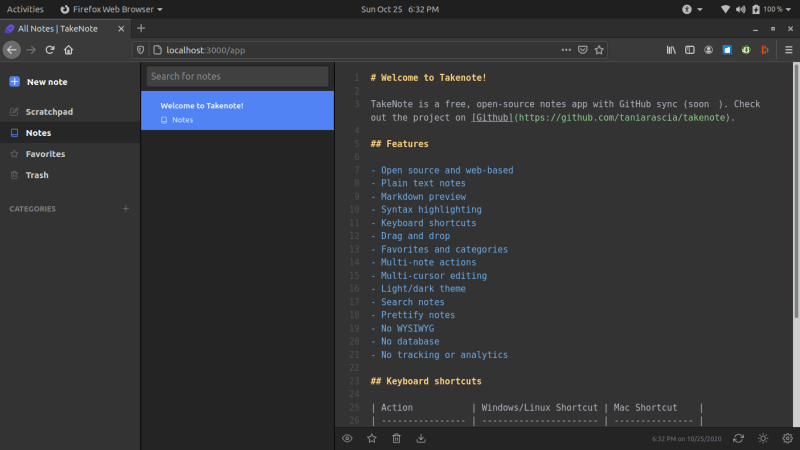
Task: Open settings with gear icon
Action: pyautogui.click(x=787, y=438)
